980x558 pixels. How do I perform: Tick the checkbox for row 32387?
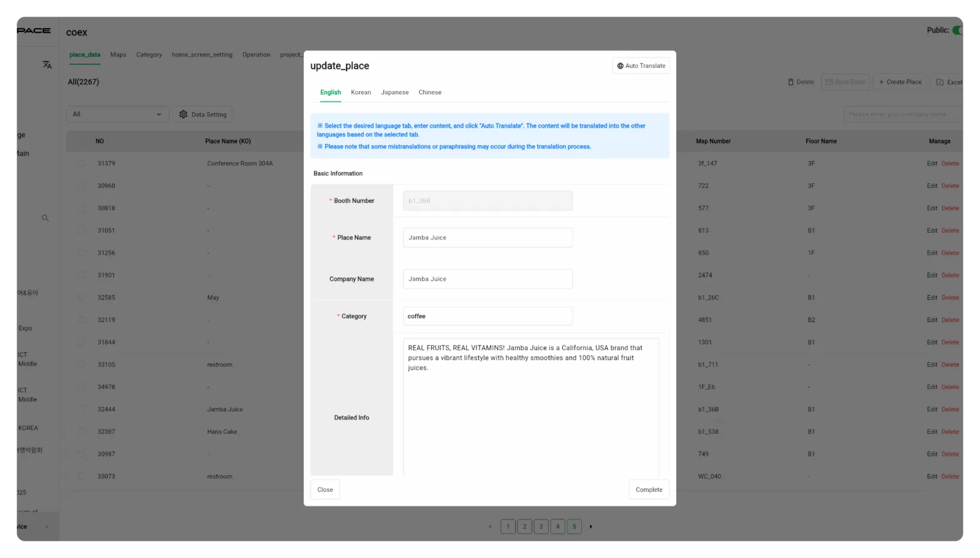(81, 432)
